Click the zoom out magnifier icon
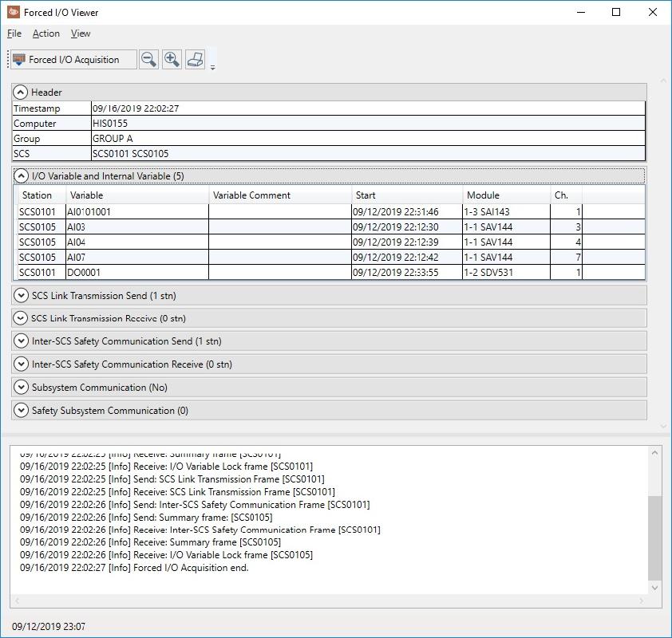Image resolution: width=672 pixels, height=638 pixels. click(148, 59)
